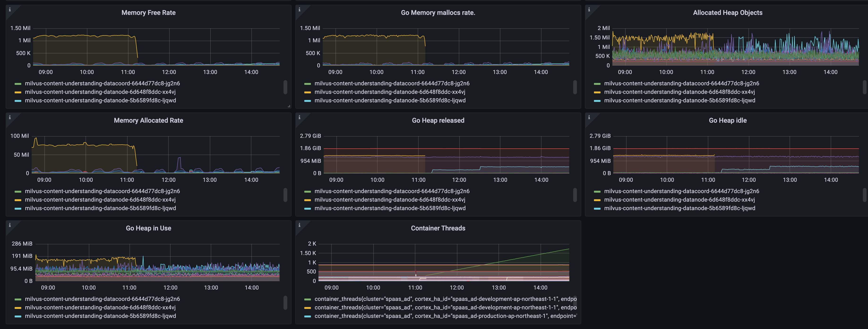The width and height of the screenshot is (868, 329).
Task: Open the Memory Free Rate panel info icon
Action: coord(10,9)
